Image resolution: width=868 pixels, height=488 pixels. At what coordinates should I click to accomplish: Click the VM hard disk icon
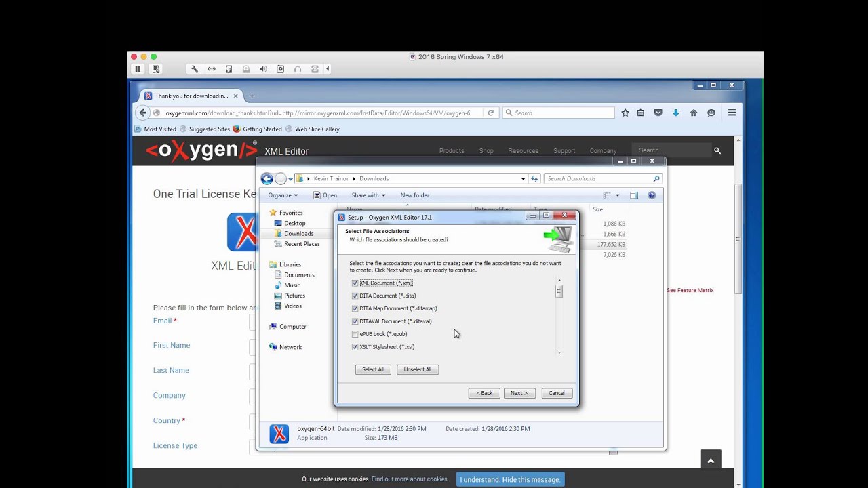coord(229,68)
